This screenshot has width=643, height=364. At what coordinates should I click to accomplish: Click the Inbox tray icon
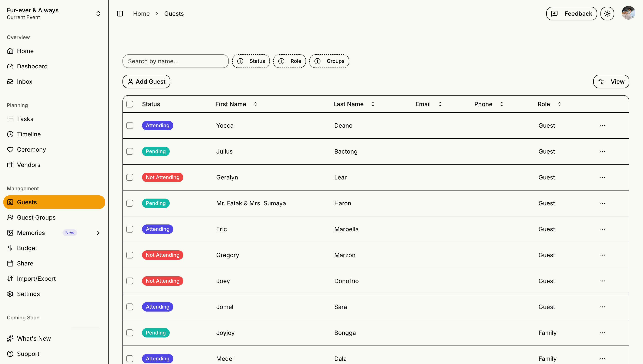pos(10,82)
